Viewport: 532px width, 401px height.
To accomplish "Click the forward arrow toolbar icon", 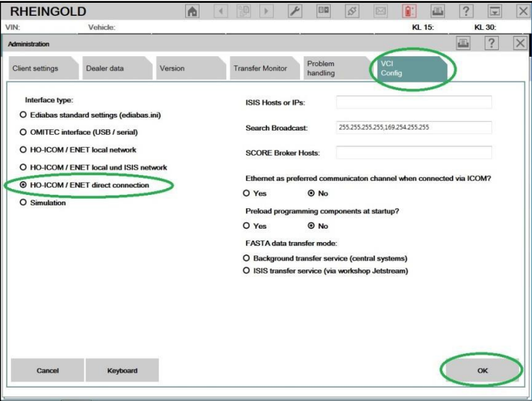I will tap(266, 11).
